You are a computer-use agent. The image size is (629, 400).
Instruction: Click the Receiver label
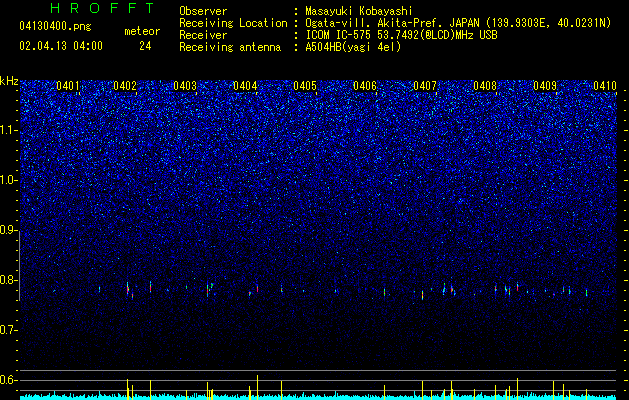coord(203,35)
